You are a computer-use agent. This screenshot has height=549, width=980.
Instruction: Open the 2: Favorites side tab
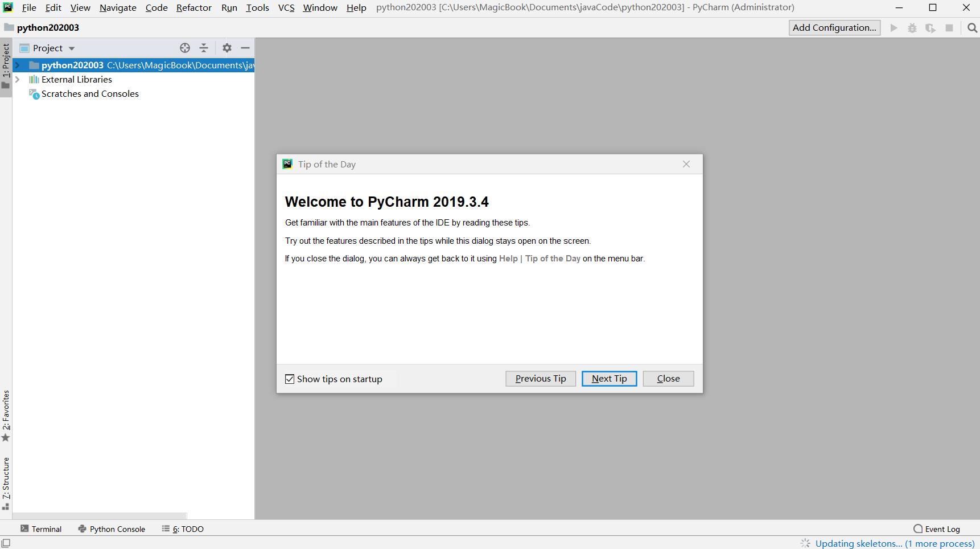coord(6,416)
